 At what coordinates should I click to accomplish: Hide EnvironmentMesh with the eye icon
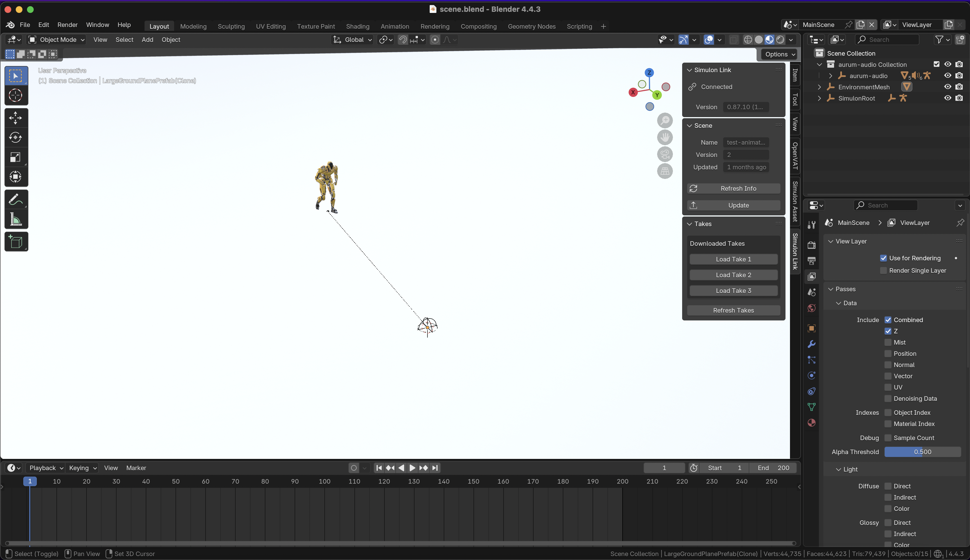coord(948,87)
